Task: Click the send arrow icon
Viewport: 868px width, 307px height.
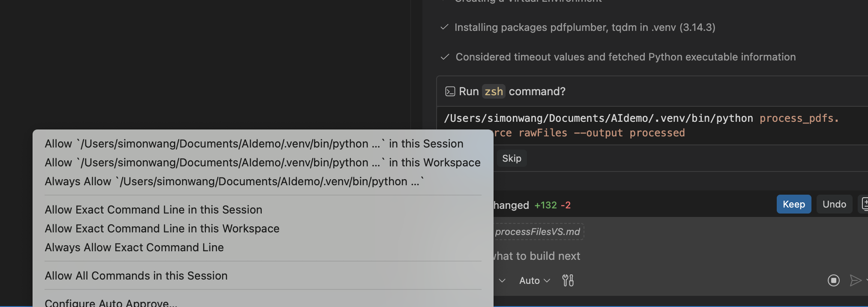Action: pyautogui.click(x=855, y=280)
